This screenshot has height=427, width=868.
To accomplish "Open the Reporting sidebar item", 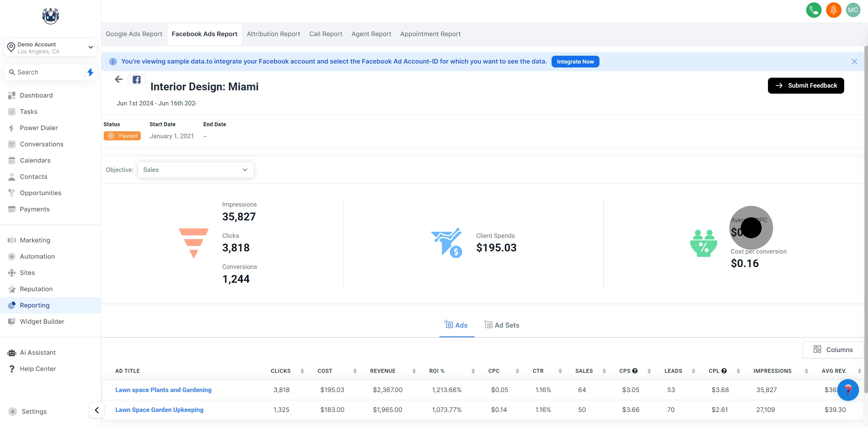I will pyautogui.click(x=34, y=305).
